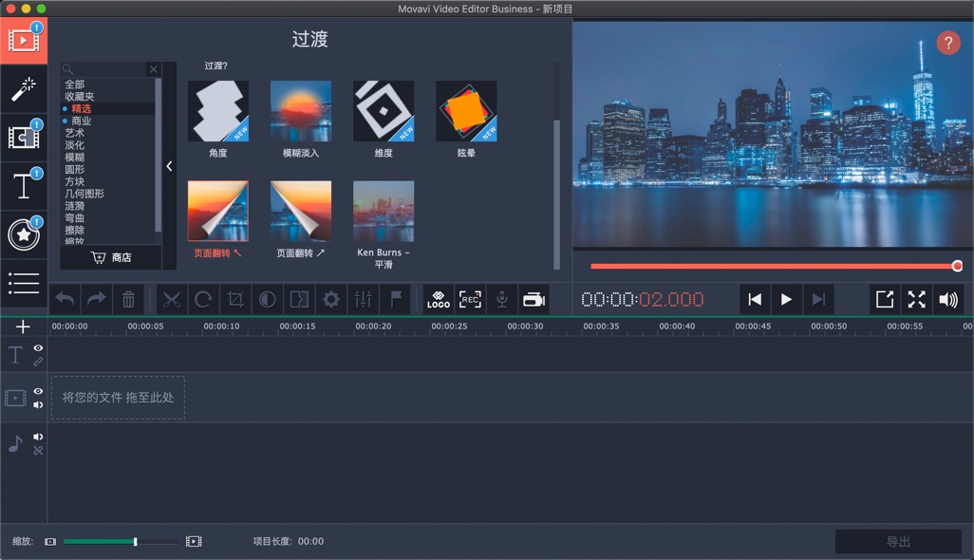This screenshot has height=560, width=974.
Task: Click the LOGO watermark toolbar icon
Action: click(x=439, y=299)
